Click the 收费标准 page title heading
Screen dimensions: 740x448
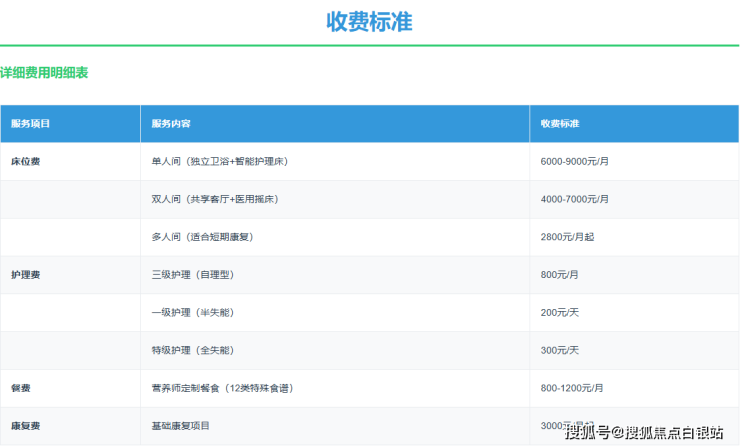tap(369, 21)
